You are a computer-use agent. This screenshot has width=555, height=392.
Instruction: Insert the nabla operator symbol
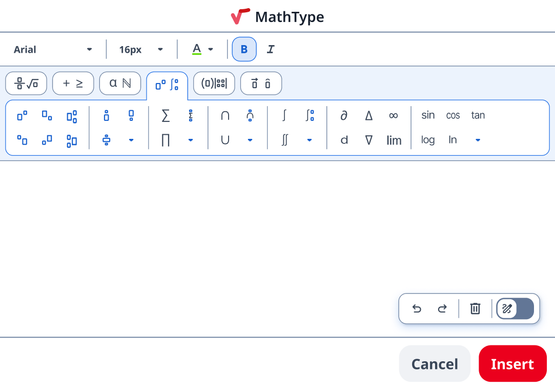[368, 140]
